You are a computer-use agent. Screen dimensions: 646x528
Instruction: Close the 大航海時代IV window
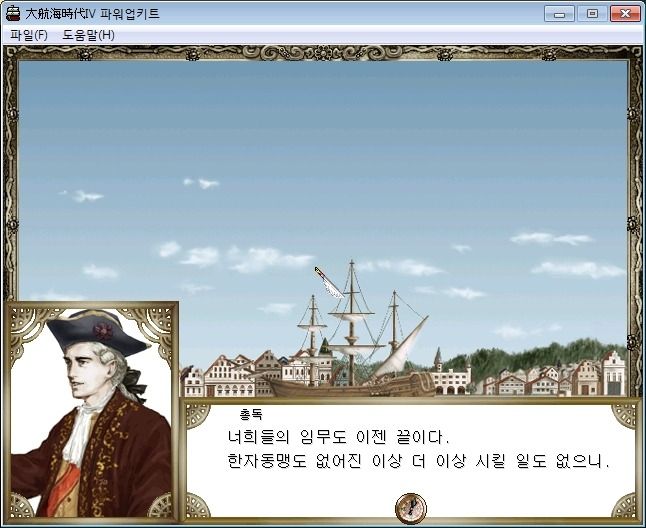click(625, 14)
